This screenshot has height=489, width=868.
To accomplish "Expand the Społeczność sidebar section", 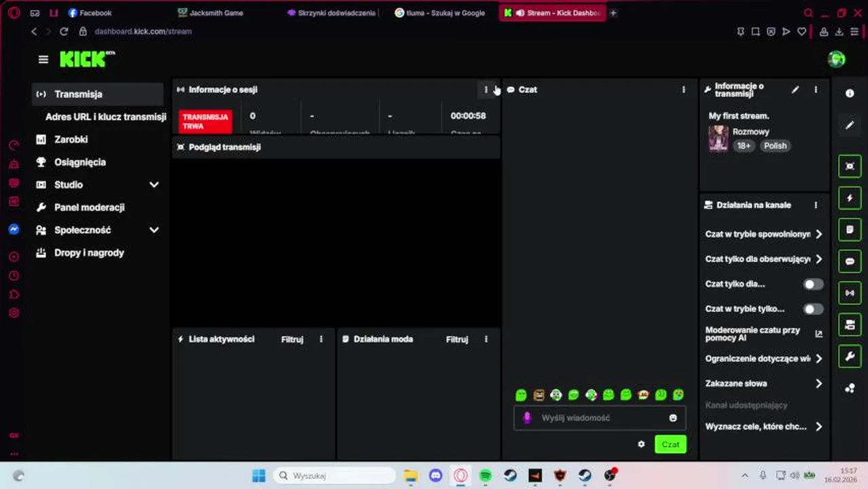I will coord(154,230).
